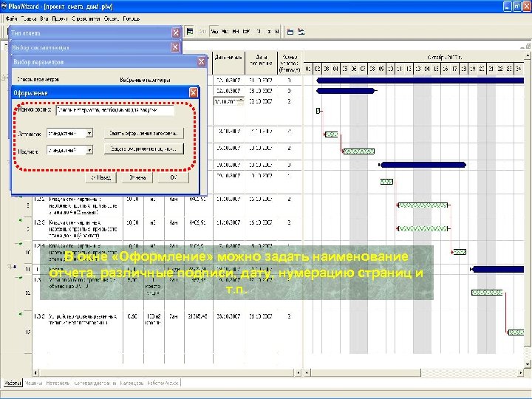The image size is (532, 399).
Task: Click the Дата начала column header
Action: click(228, 63)
